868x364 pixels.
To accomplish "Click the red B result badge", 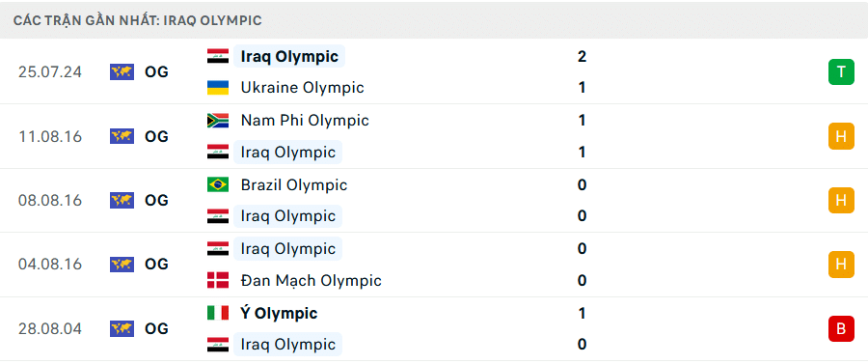I will coord(841,328).
